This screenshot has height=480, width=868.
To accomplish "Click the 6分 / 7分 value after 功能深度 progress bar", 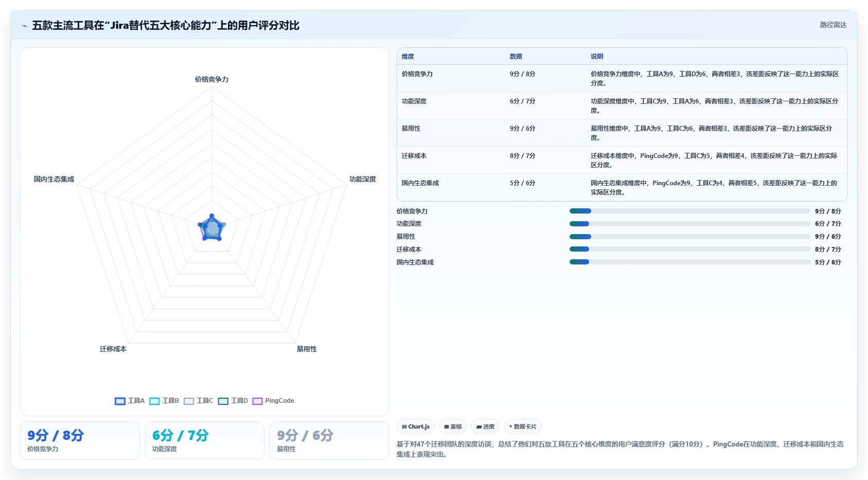I will pos(828,224).
